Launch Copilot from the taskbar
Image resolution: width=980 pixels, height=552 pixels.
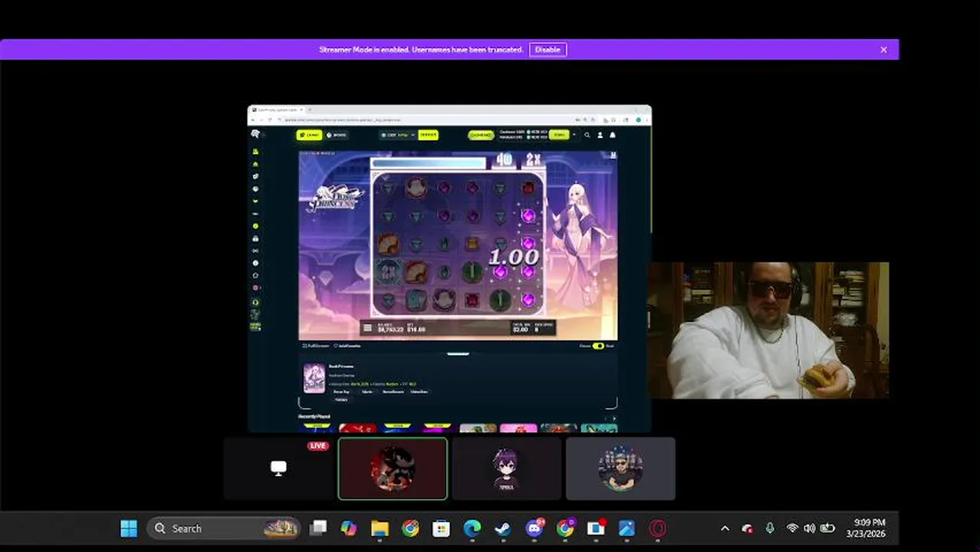349,528
